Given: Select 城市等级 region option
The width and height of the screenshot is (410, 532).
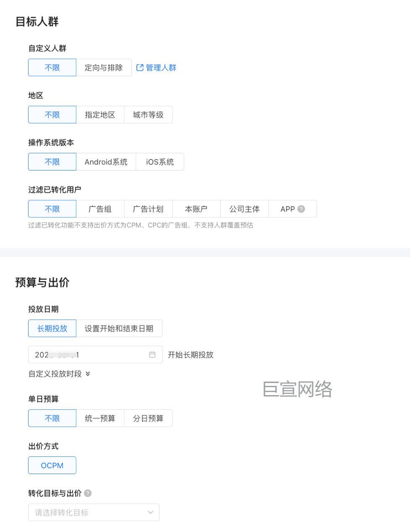Looking at the screenshot, I should (x=148, y=115).
